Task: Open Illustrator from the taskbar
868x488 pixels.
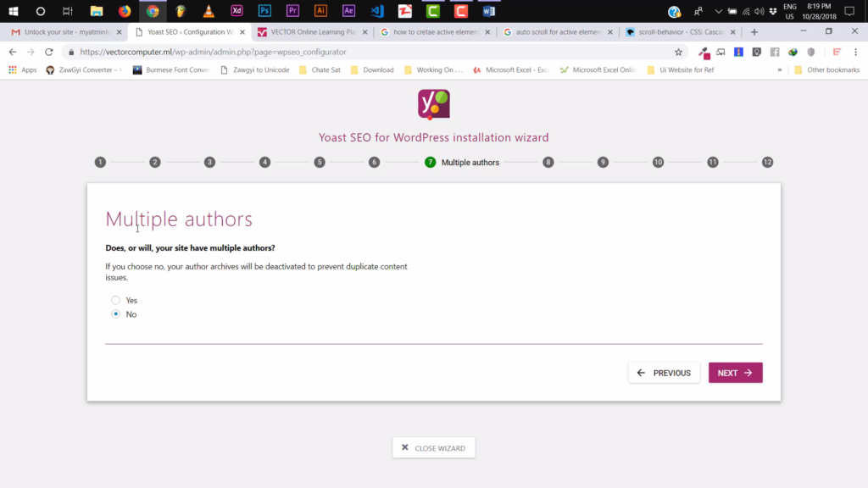Action: pyautogui.click(x=320, y=11)
